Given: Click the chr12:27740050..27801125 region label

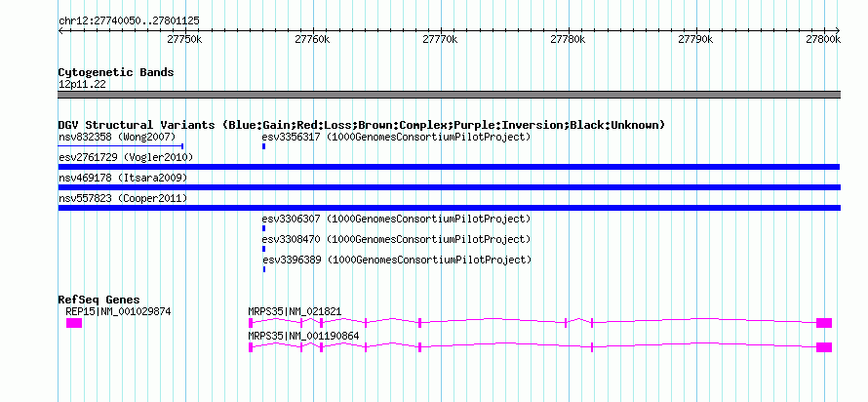Looking at the screenshot, I should 129,21.
